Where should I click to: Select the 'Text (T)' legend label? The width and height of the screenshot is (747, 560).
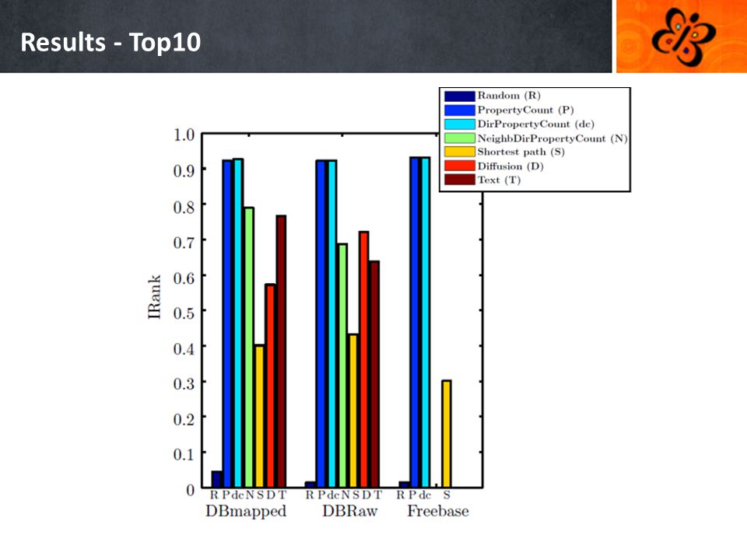499,180
